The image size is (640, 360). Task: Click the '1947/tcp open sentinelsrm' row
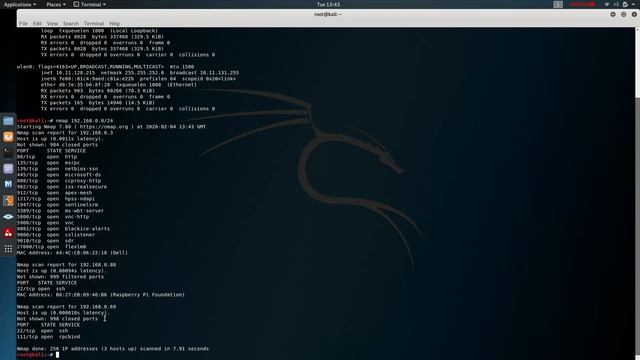click(x=57, y=204)
